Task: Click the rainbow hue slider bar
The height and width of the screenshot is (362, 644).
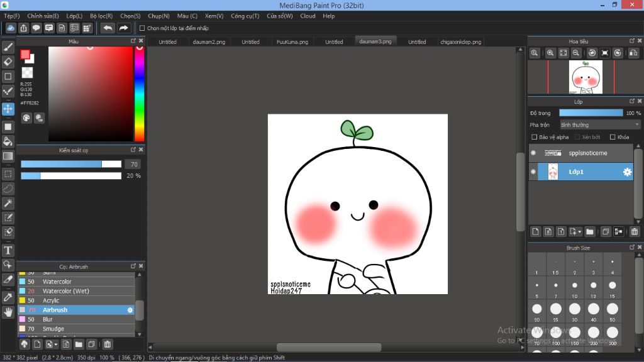Action: (x=139, y=93)
